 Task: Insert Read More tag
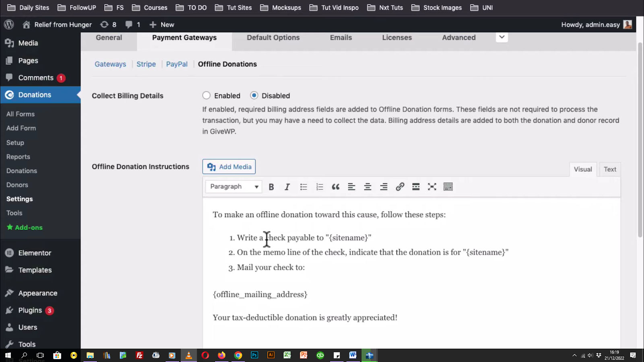(416, 187)
